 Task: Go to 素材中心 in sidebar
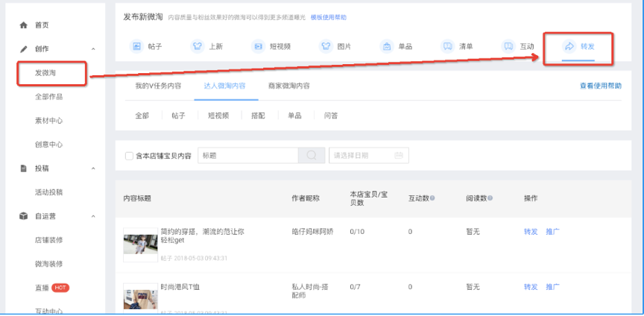click(49, 121)
